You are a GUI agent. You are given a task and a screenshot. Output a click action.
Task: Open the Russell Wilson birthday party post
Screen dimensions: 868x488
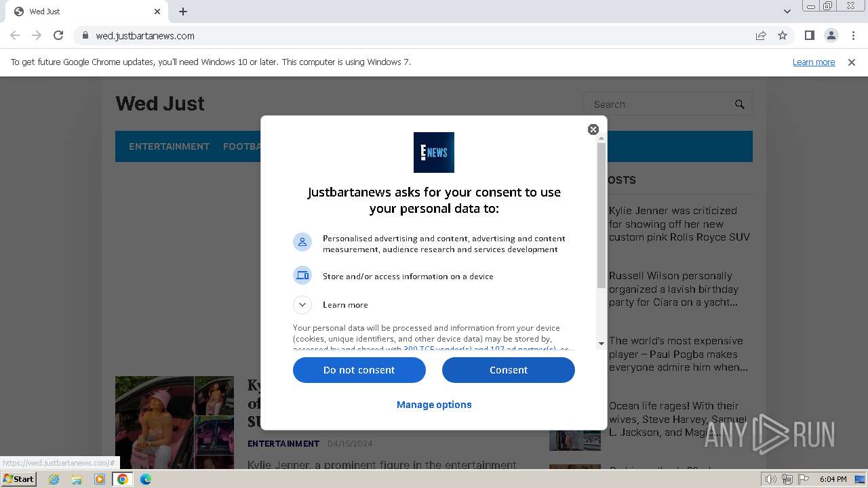pos(674,289)
